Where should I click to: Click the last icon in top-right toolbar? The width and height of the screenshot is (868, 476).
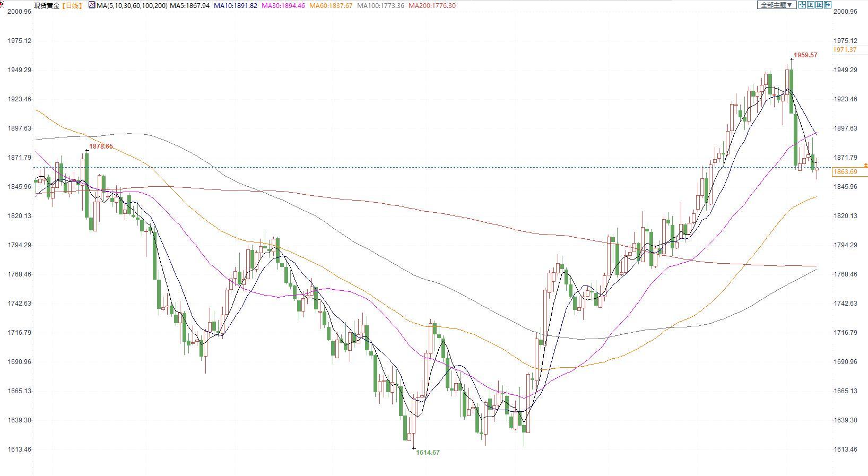point(828,5)
